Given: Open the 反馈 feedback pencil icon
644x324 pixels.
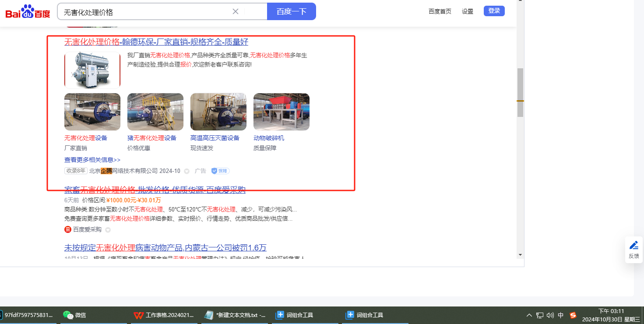Looking at the screenshot, I should click(x=633, y=245).
